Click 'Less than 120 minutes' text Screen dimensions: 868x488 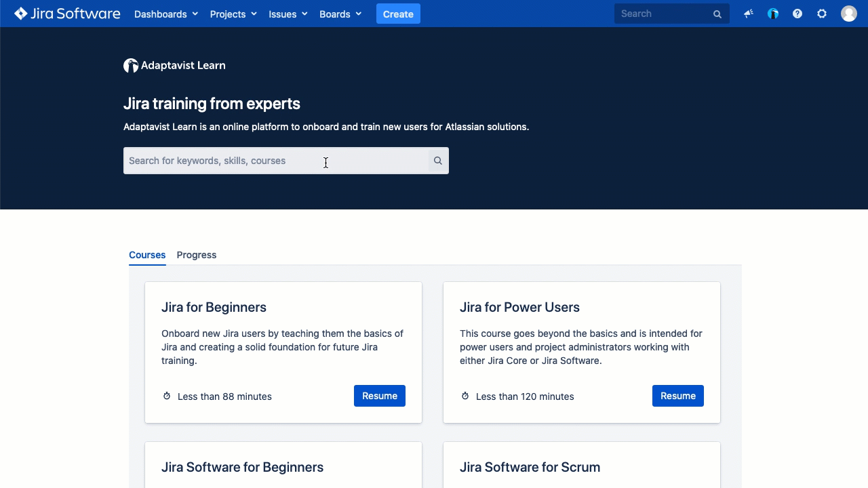click(525, 396)
